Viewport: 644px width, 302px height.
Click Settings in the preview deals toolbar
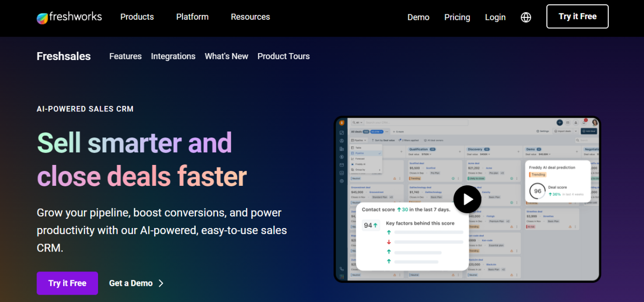pos(542,131)
